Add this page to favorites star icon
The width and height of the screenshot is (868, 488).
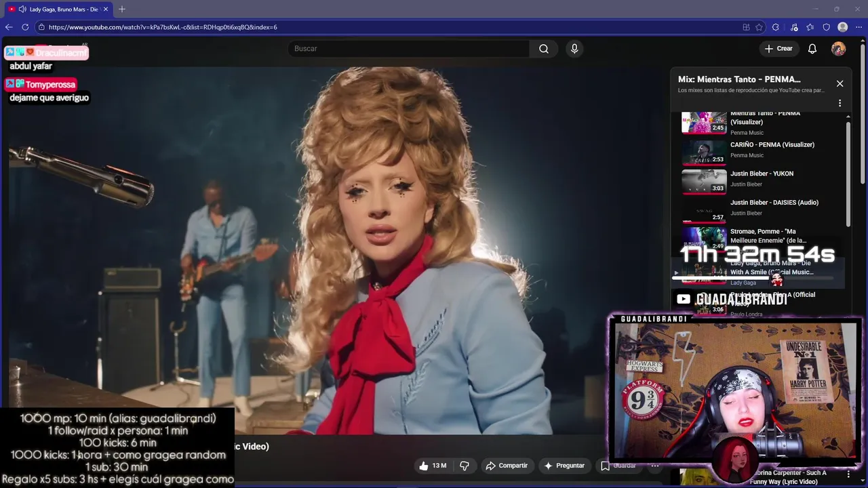pos(759,27)
